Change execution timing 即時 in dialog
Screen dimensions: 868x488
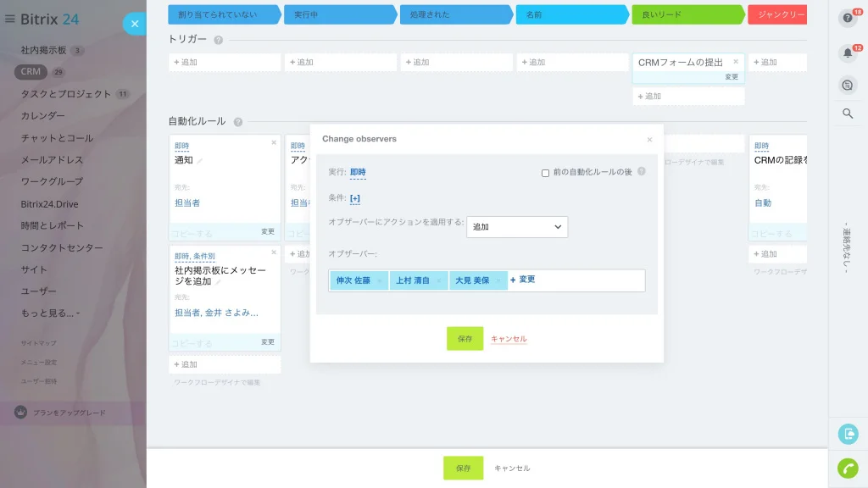point(358,172)
